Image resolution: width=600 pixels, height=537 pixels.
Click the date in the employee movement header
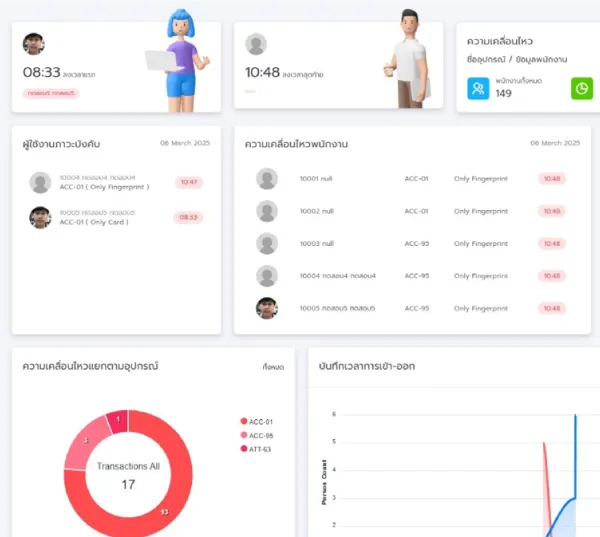pos(555,143)
